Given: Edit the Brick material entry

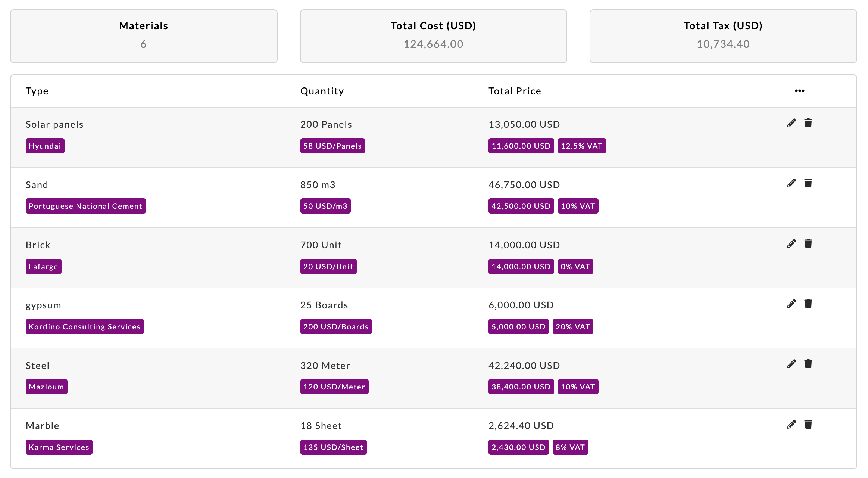Looking at the screenshot, I should tap(791, 244).
